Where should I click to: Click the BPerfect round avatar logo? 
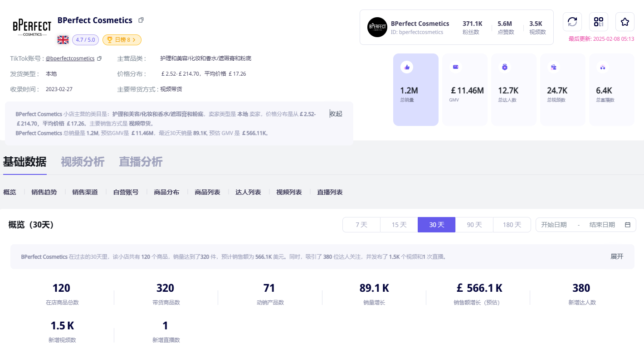click(377, 27)
